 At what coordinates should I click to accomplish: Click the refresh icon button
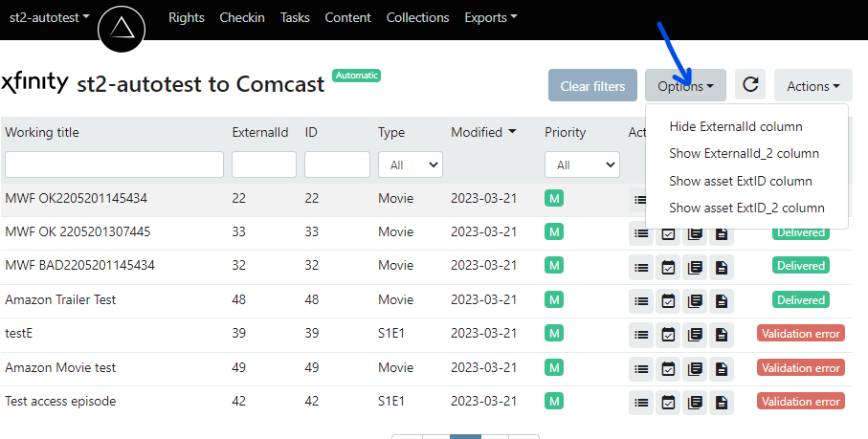pos(750,85)
